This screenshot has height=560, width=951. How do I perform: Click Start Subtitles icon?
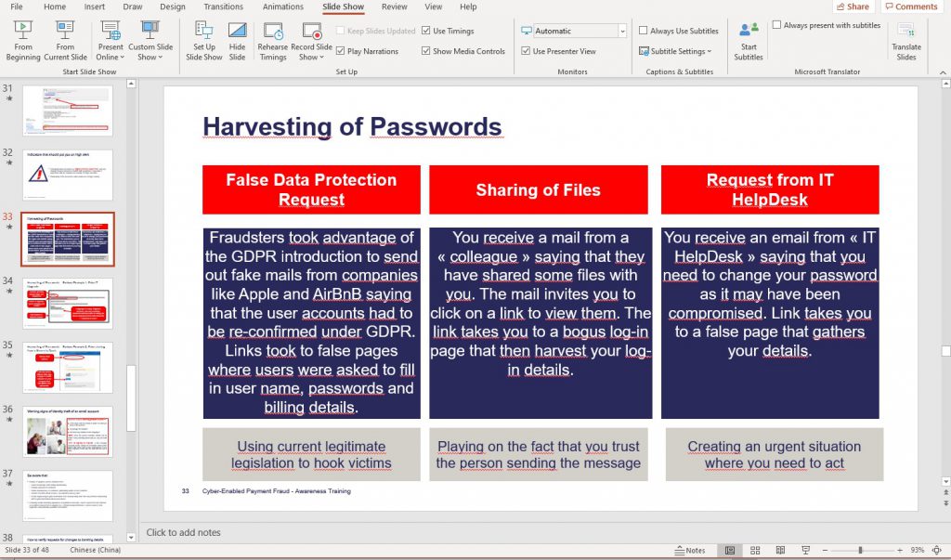[x=749, y=41]
